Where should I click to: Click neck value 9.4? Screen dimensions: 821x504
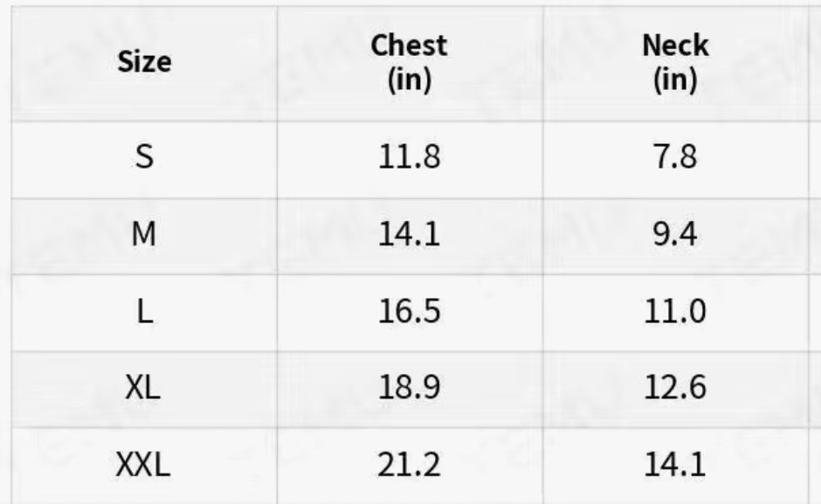674,234
